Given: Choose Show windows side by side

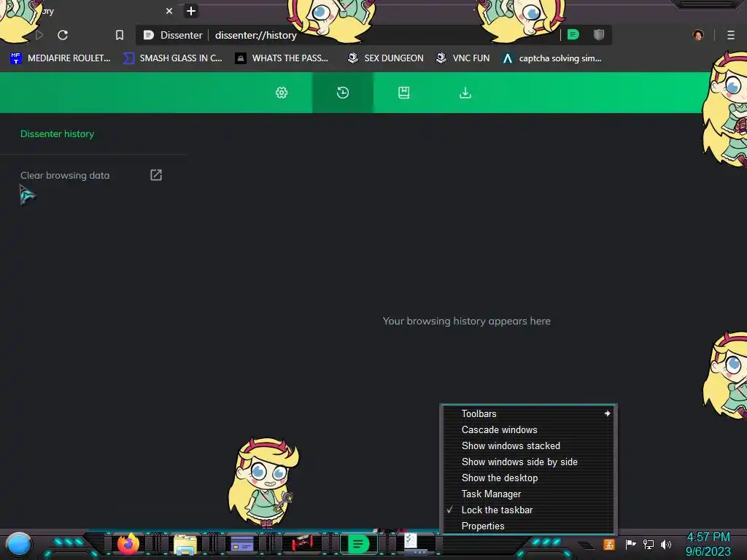Looking at the screenshot, I should point(529,462).
